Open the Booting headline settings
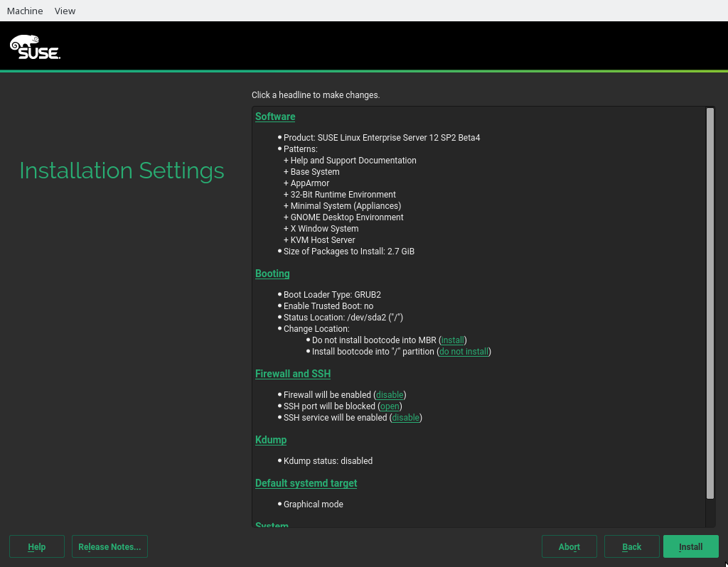728x567 pixels. click(x=272, y=274)
